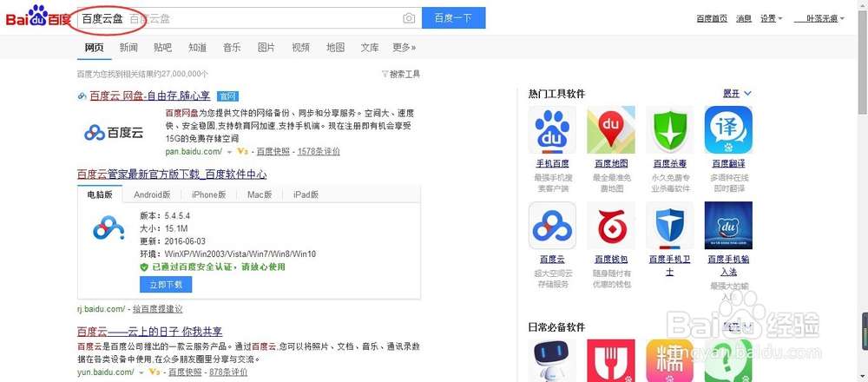Select the Android版 tab
This screenshot has width=868, height=382.
152,194
